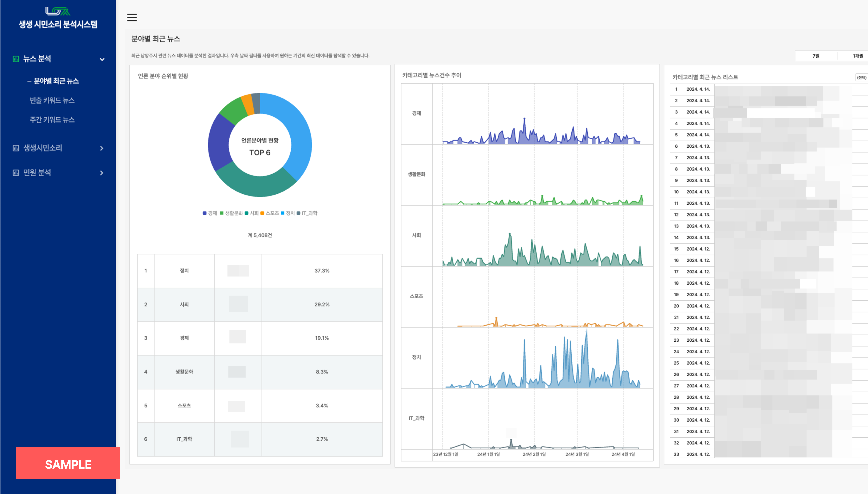The height and width of the screenshot is (494, 868).
Task: Expand the 민원 분석 submenu arrow
Action: 101,173
